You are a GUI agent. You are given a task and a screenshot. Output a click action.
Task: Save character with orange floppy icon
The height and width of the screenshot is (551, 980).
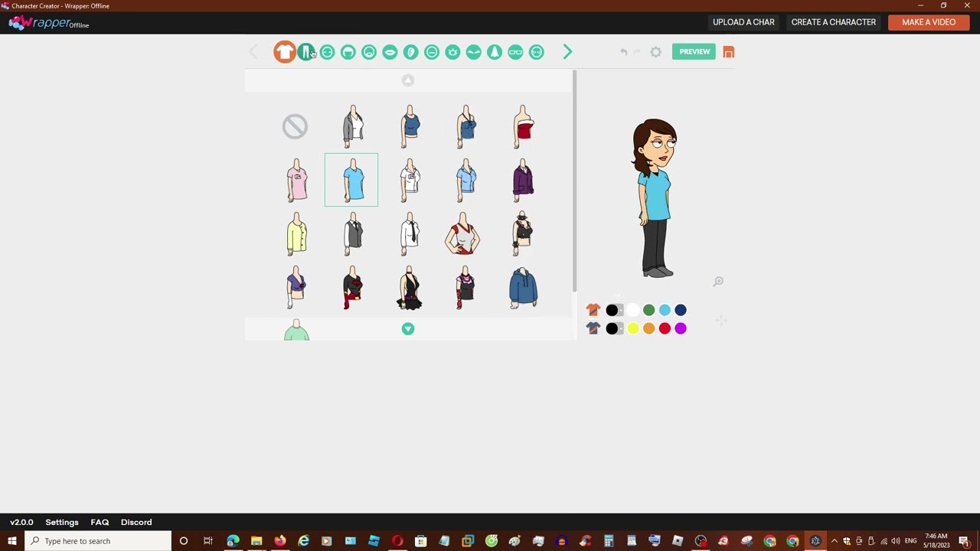[x=729, y=52]
